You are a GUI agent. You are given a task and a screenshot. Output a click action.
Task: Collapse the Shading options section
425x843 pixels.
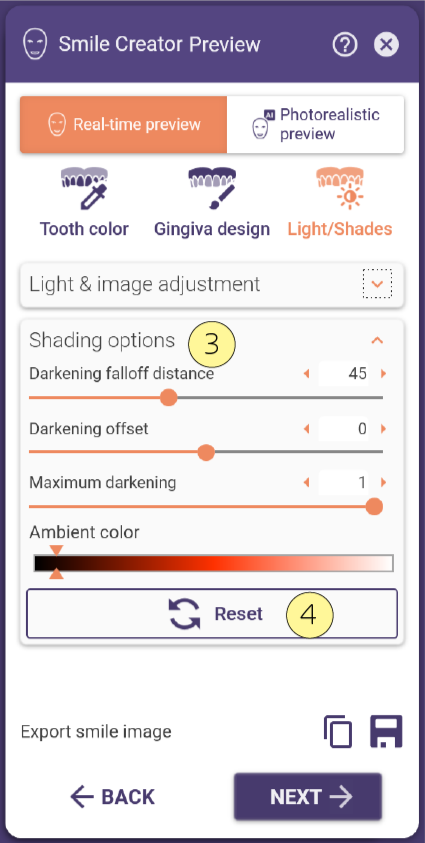[377, 340]
